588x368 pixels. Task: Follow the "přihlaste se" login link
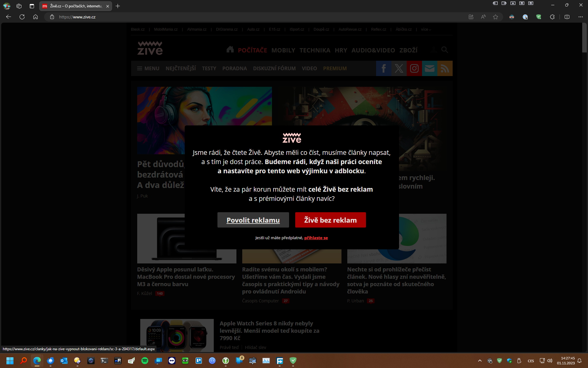click(x=316, y=238)
